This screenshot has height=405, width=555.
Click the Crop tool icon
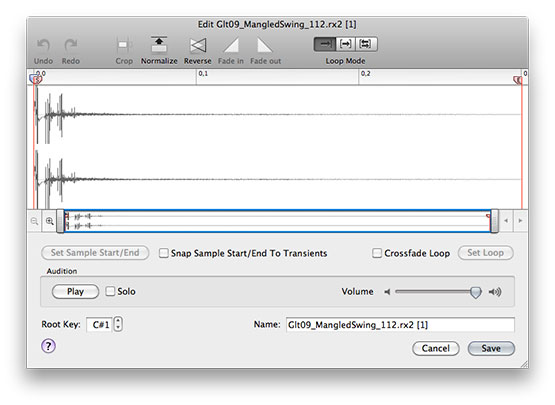click(x=124, y=45)
